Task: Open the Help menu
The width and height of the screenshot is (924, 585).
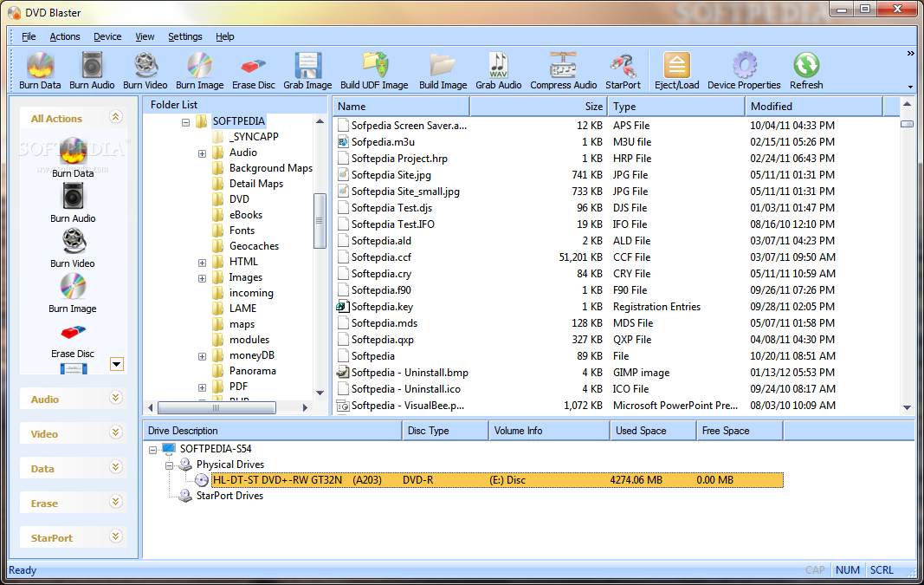Action: (224, 36)
